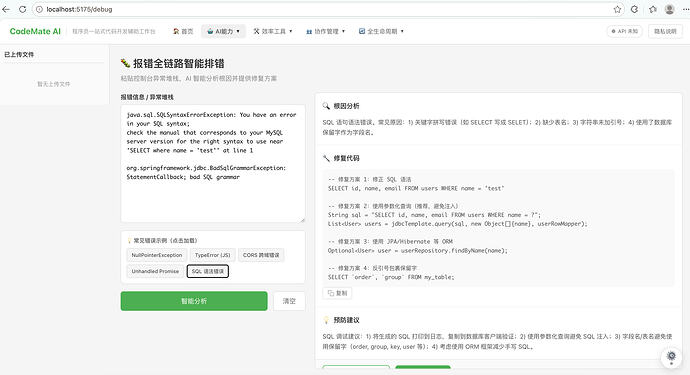Reload the page with the refresh icon
Image resolution: width=690 pixels, height=375 pixels.
coord(22,9)
